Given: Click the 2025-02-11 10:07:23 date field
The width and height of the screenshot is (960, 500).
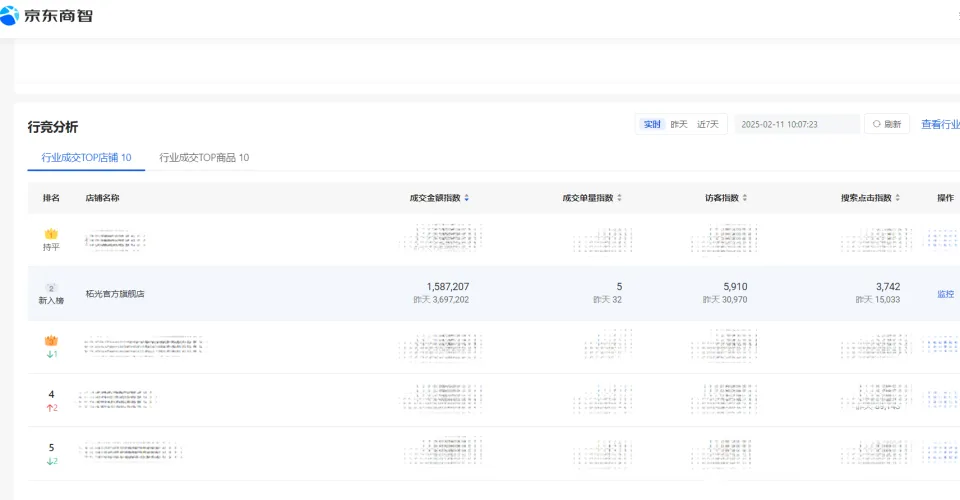Looking at the screenshot, I should [797, 124].
